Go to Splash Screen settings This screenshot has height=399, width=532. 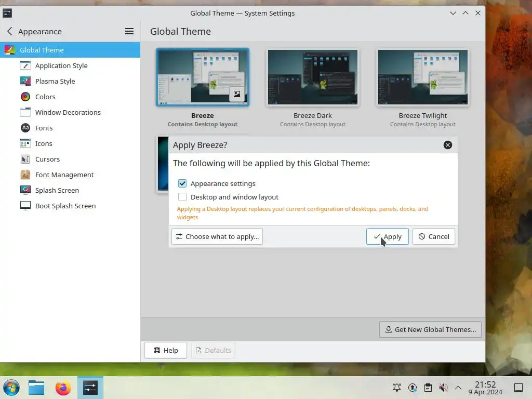pos(70,190)
